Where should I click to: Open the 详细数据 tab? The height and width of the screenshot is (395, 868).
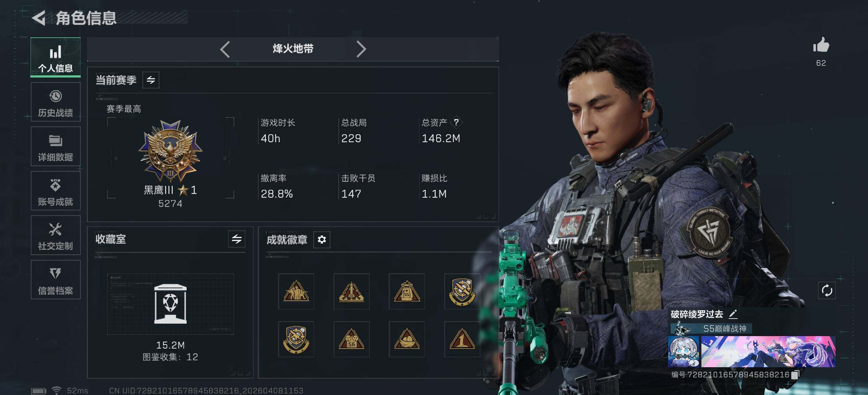(56, 146)
